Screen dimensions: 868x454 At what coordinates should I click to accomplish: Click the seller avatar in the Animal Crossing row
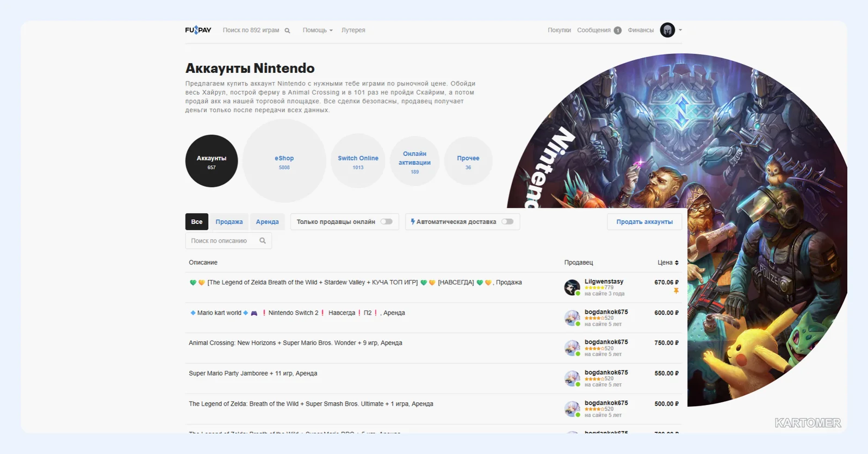[x=572, y=348]
